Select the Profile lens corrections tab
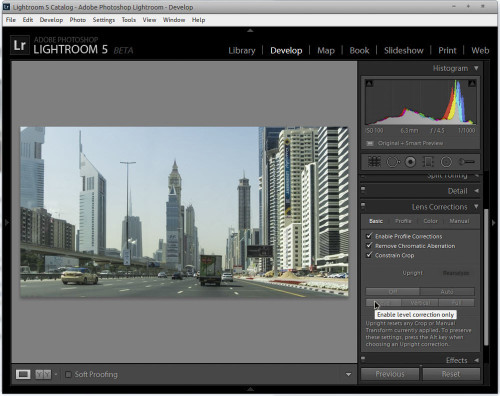The width and height of the screenshot is (500, 396). pos(403,221)
